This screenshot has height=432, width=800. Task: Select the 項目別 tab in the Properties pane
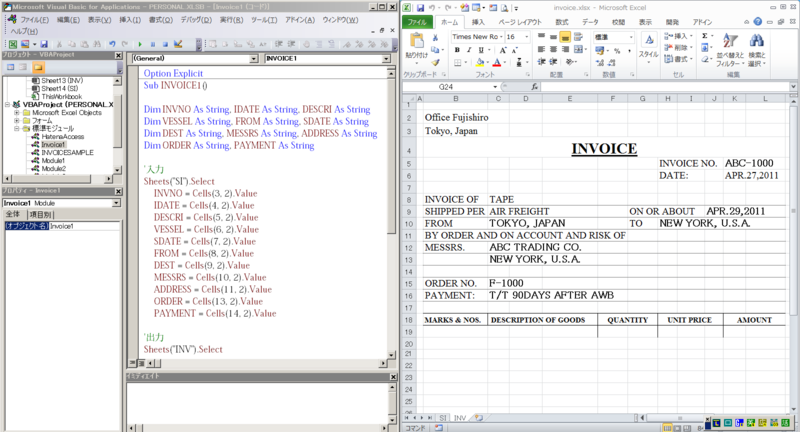pyautogui.click(x=40, y=215)
